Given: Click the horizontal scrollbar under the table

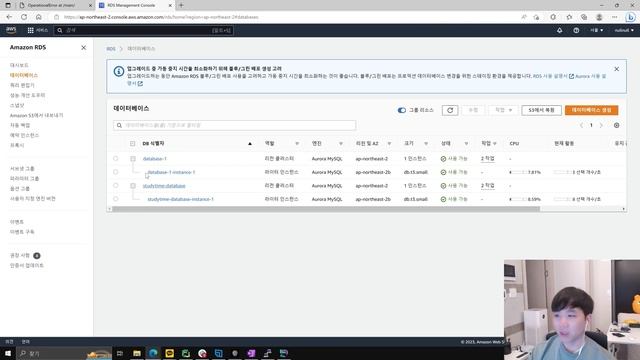Looking at the screenshot, I should click(326, 209).
